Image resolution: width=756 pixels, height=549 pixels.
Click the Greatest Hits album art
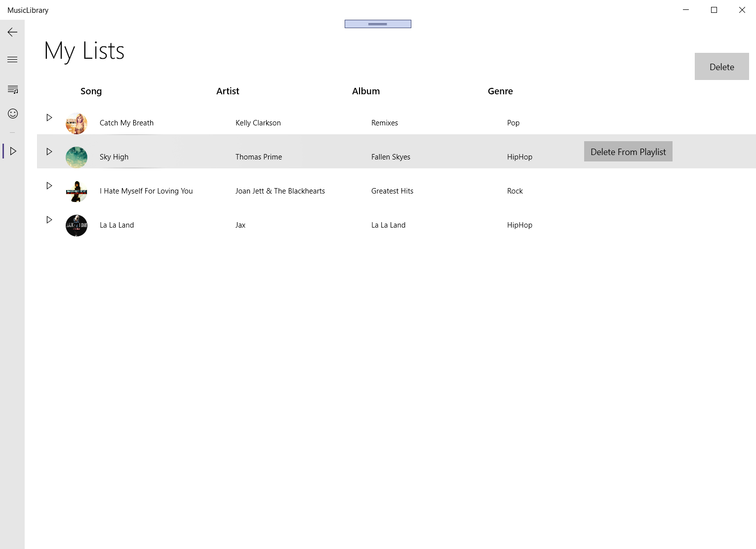(x=76, y=191)
